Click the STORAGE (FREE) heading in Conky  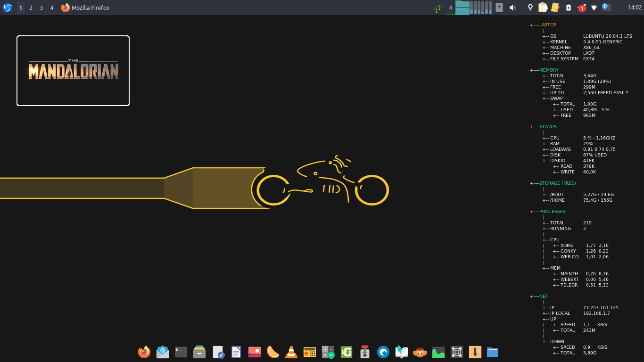pyautogui.click(x=557, y=183)
